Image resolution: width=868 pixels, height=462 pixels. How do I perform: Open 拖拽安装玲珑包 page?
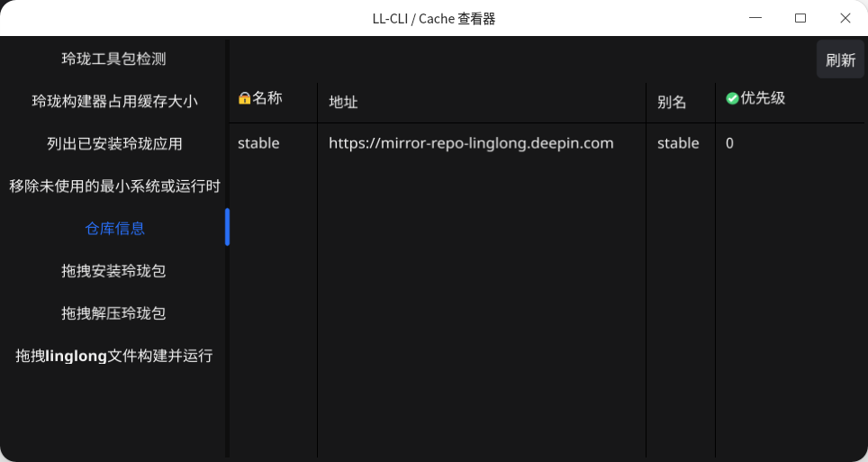pyautogui.click(x=114, y=271)
